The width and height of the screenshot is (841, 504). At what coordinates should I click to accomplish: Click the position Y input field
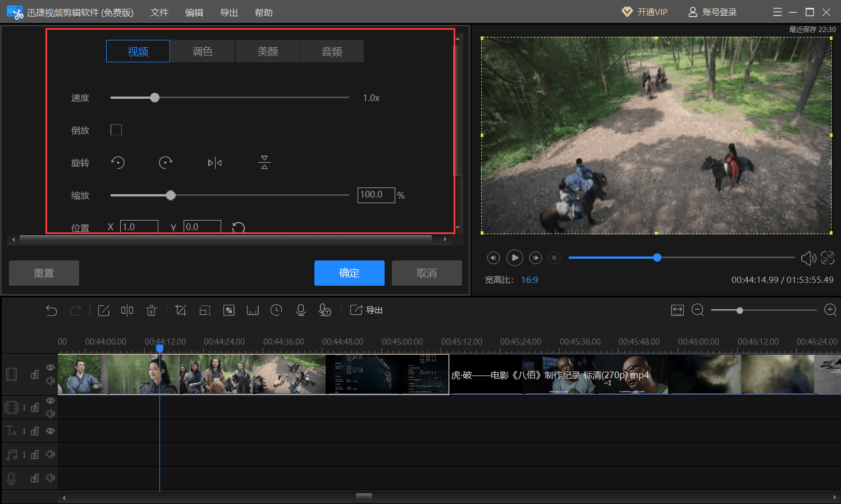click(202, 226)
